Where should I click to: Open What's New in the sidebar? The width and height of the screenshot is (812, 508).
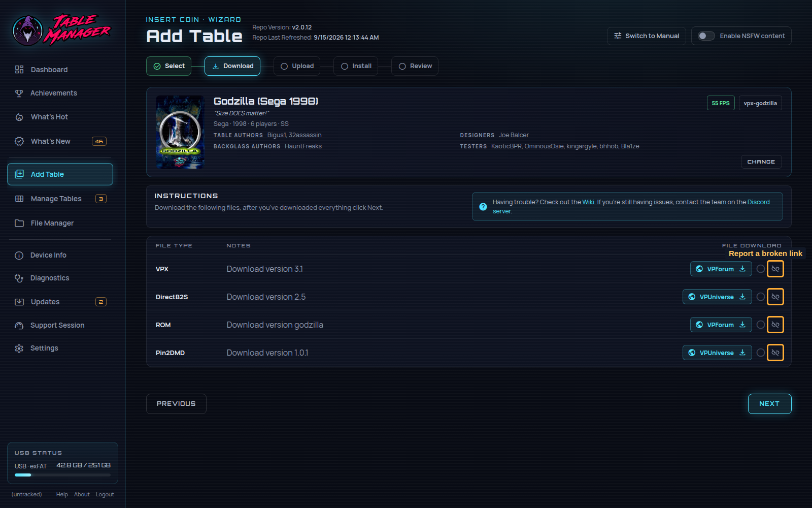tap(60, 141)
